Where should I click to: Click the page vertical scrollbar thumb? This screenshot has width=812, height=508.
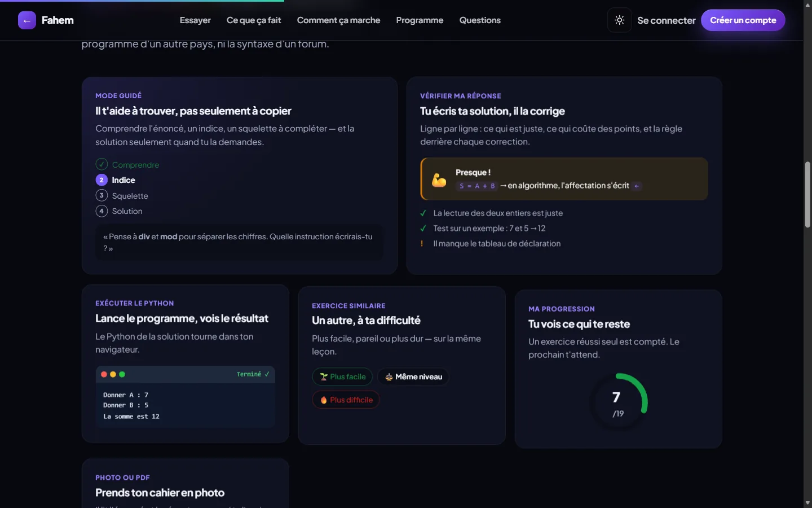(807, 195)
